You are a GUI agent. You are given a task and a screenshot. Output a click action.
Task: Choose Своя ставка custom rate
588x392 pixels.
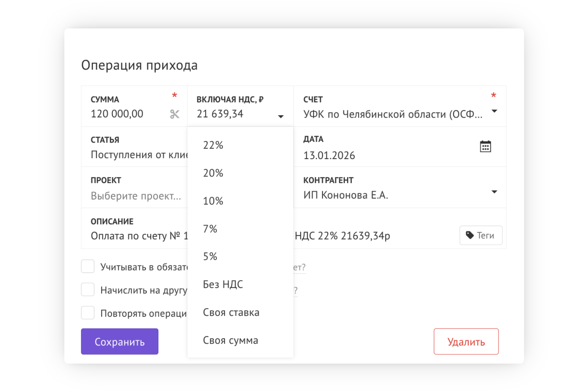(231, 312)
